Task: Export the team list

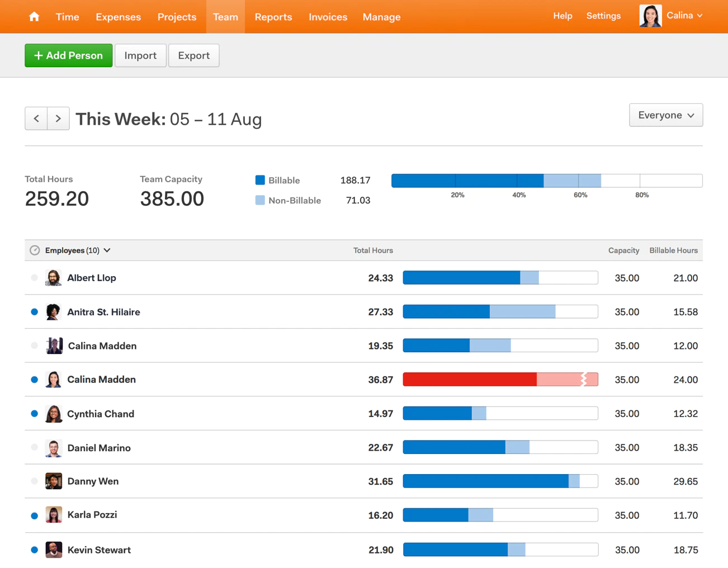Action: click(193, 55)
